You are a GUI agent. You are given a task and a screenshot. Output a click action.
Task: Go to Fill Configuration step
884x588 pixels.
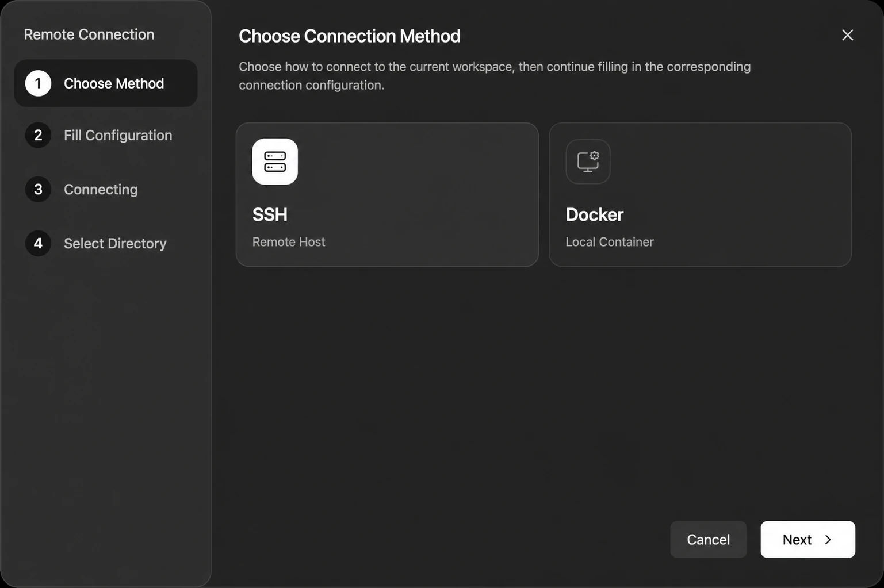tap(106, 135)
